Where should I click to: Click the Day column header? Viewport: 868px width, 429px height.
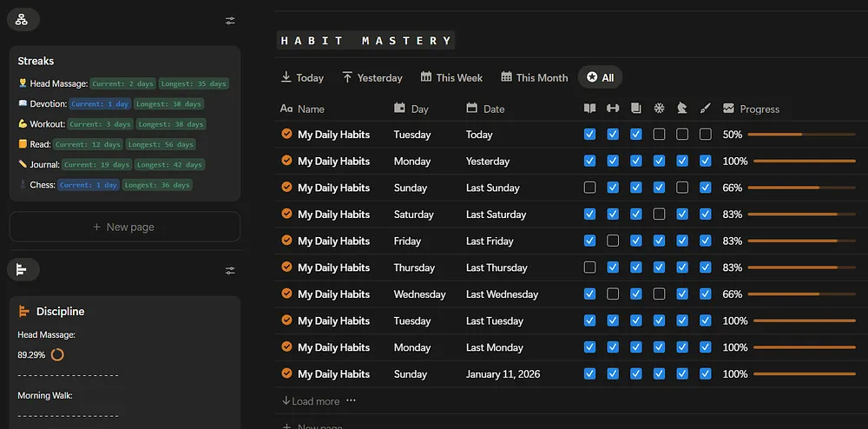(x=411, y=109)
